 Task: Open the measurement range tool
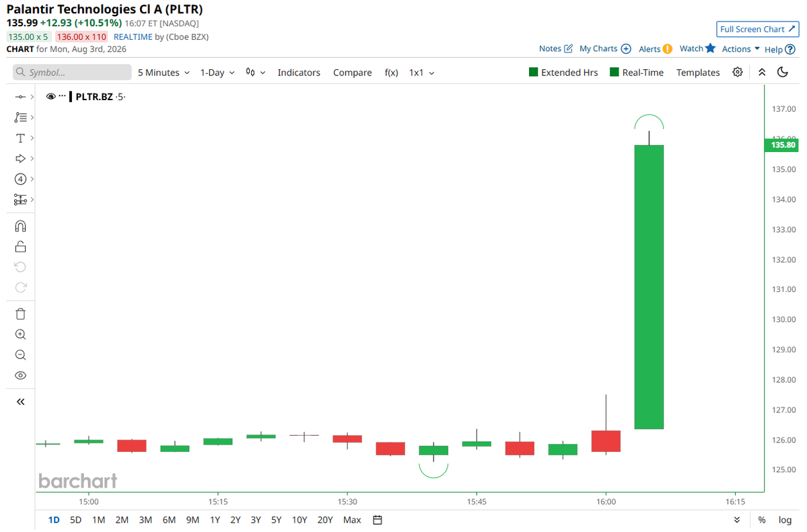[x=20, y=200]
